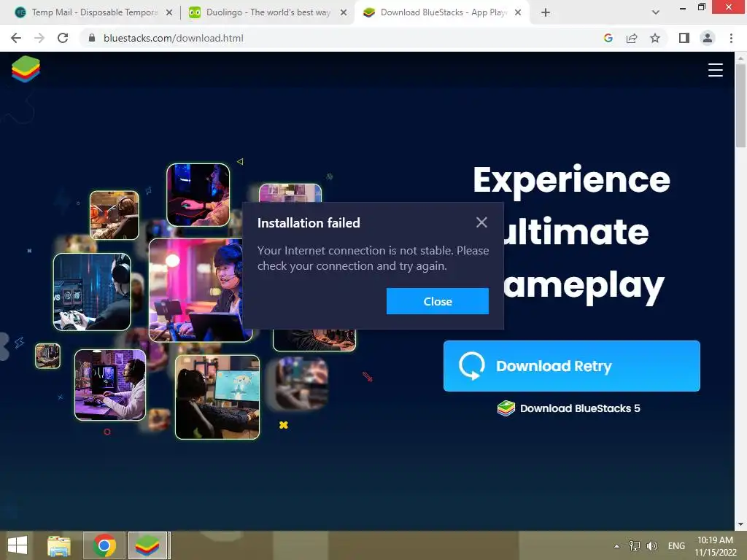Show hidden system tray icons

click(616, 546)
